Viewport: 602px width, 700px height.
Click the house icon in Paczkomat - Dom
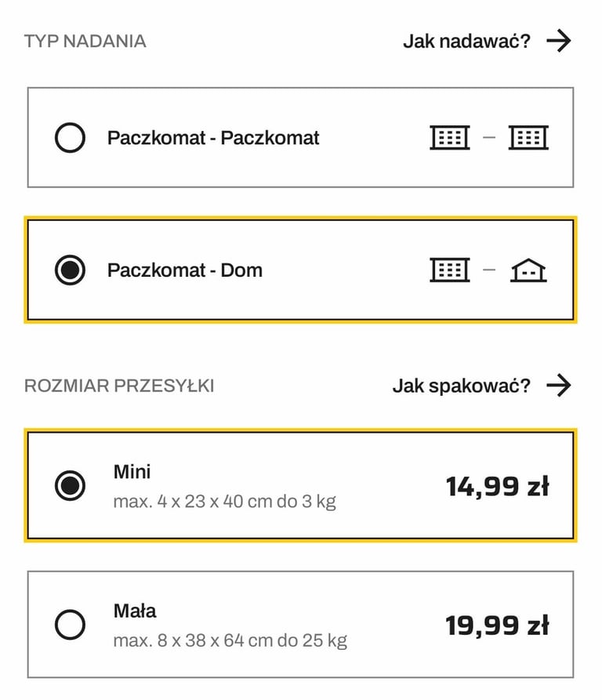528,270
